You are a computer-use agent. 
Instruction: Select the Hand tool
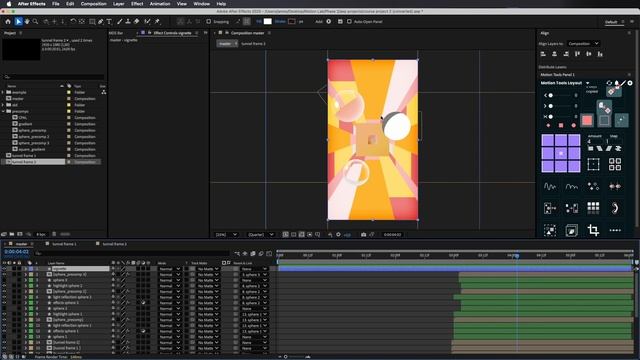(27, 22)
